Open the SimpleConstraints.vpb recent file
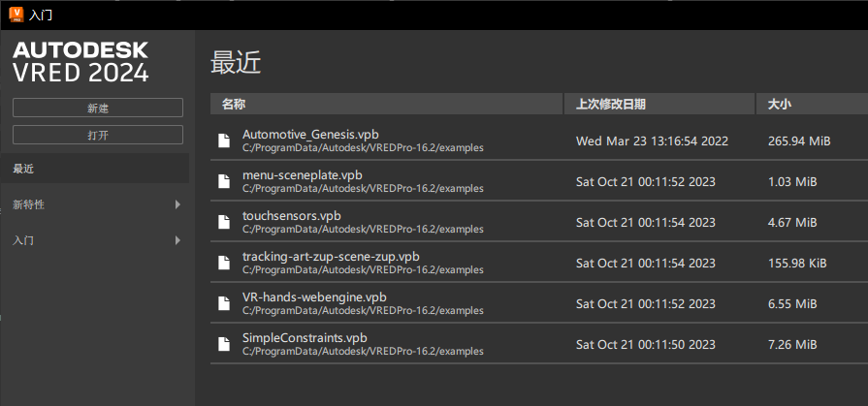 pos(305,337)
